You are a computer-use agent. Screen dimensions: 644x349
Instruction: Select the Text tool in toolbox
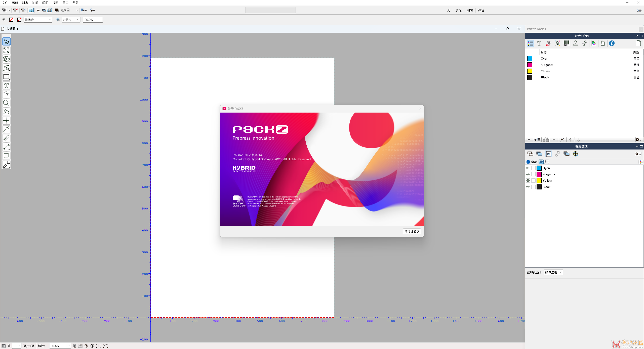point(6,86)
